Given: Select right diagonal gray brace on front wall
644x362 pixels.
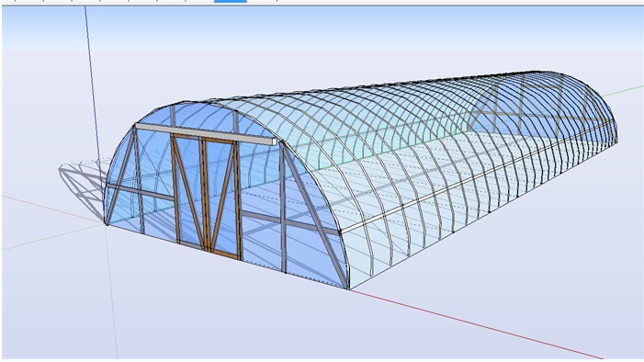Looking at the screenshot, I should (x=314, y=214).
